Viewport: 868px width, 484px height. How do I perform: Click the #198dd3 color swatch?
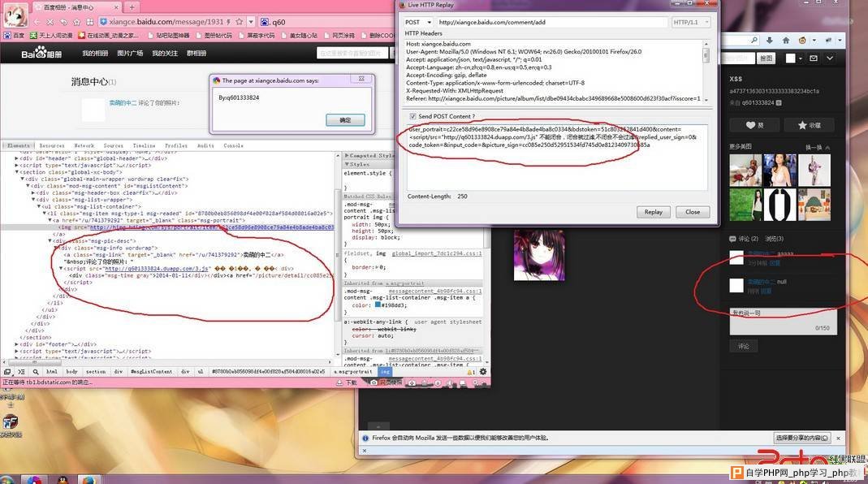378,305
